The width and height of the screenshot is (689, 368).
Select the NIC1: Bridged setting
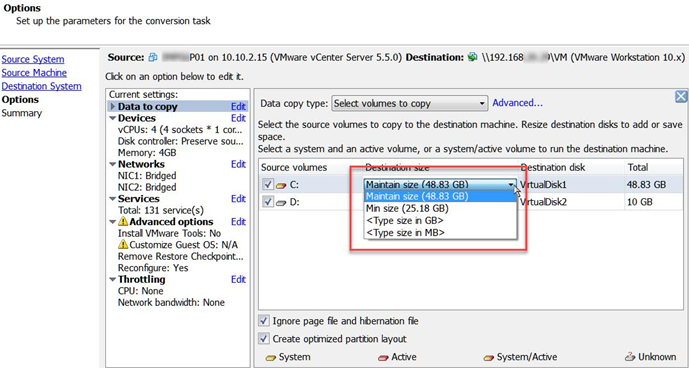pyautogui.click(x=147, y=176)
